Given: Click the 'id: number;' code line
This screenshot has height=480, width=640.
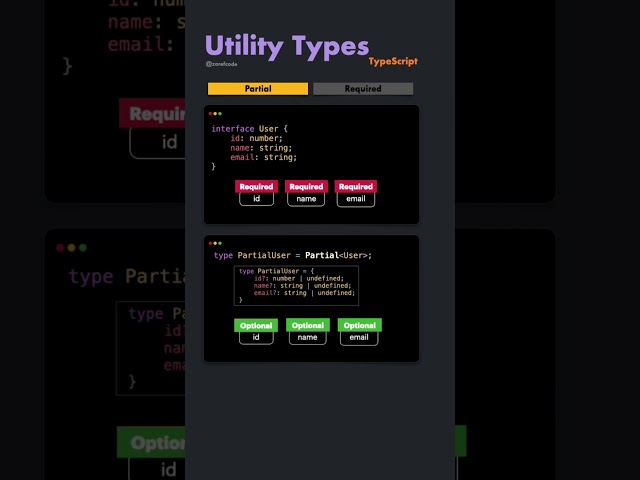Looking at the screenshot, I should (256, 138).
